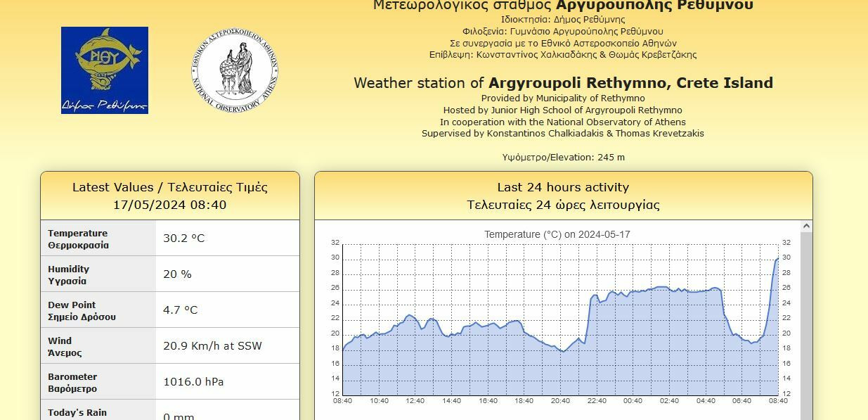868x420 pixels.
Task: Click the 20.9 Km/h at SSW wind value
Action: tap(212, 346)
